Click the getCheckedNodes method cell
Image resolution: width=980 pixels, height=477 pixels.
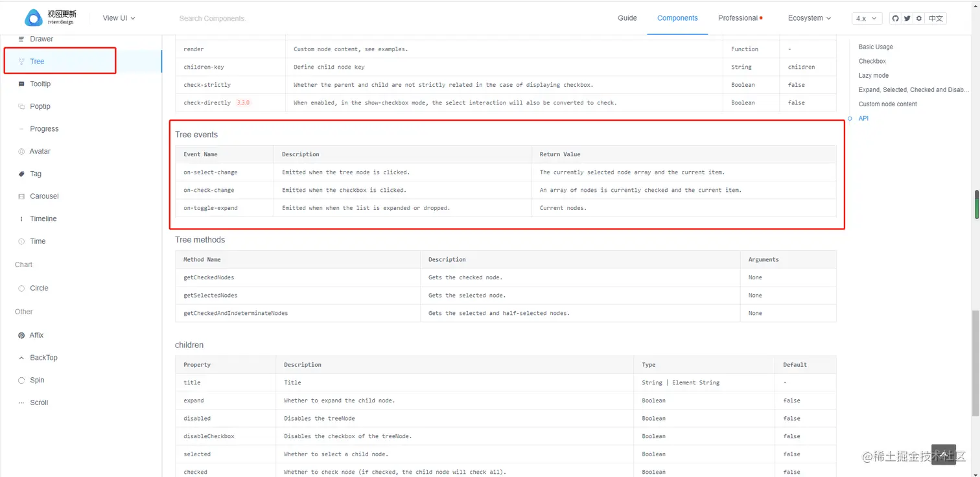pyautogui.click(x=297, y=277)
